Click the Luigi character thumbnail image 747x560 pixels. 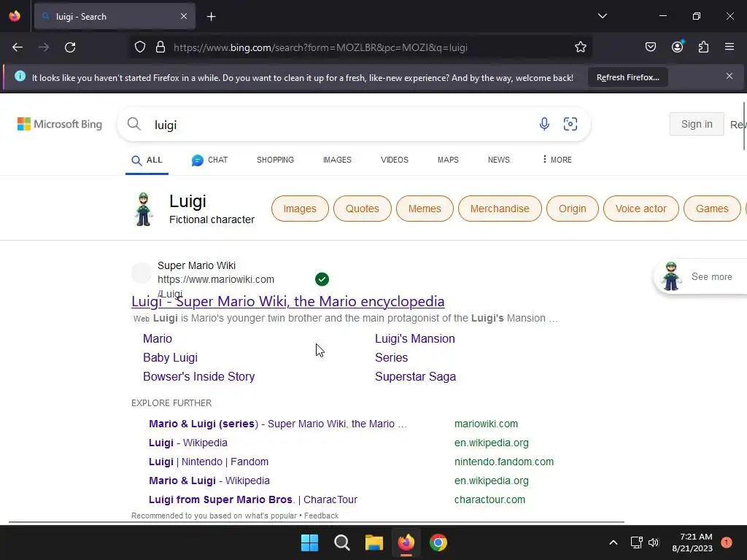click(x=144, y=209)
